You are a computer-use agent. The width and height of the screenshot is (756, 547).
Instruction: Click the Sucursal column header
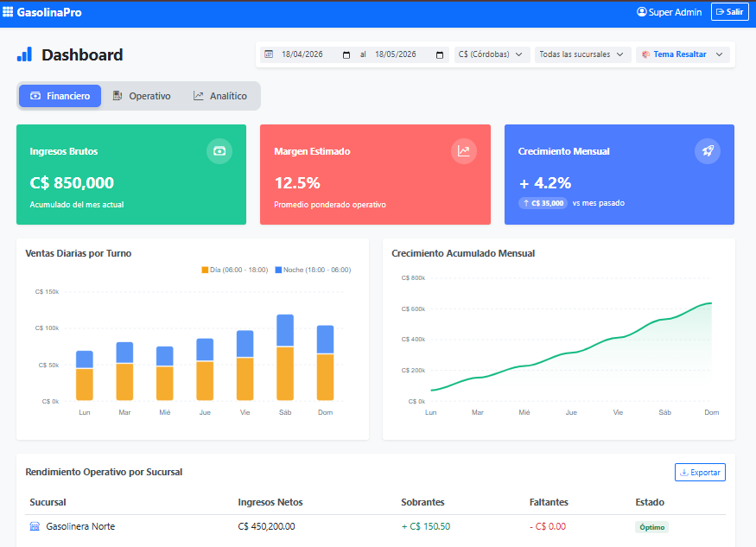pyautogui.click(x=48, y=502)
